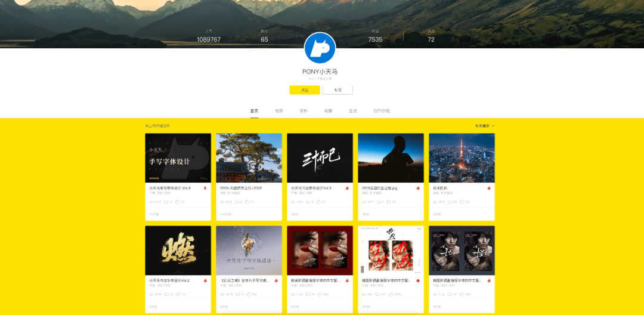Open the Tokyo Tower night city thumbnail
The image size is (644, 315).
(462, 157)
